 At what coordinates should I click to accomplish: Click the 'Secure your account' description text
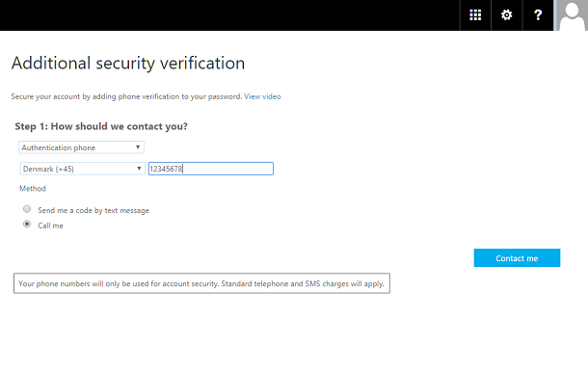[126, 96]
